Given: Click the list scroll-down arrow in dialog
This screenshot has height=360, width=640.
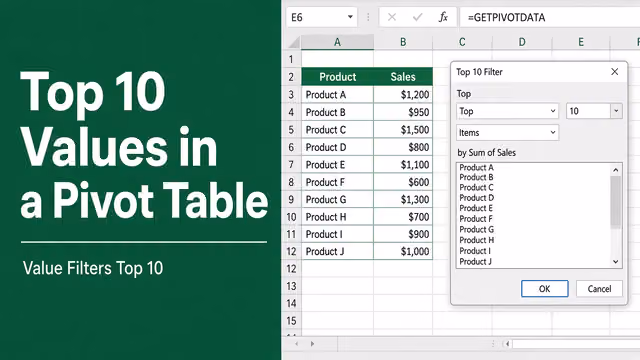Looking at the screenshot, I should click(616, 262).
